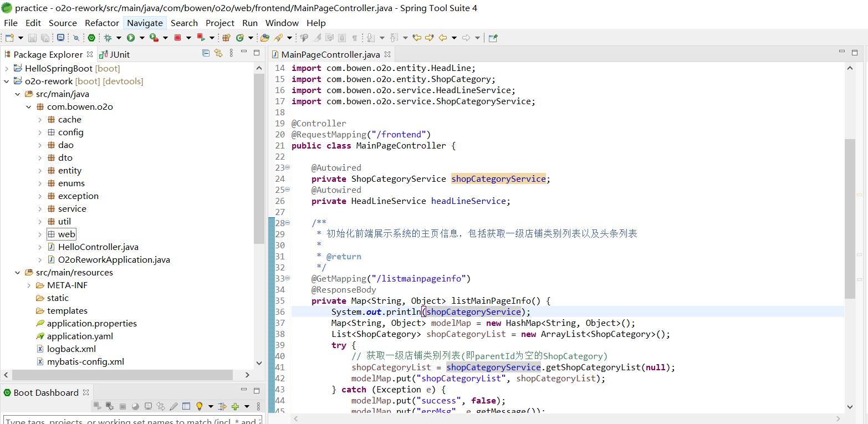Toggle Skip All Breakpoints
Viewport: 868px width, 424px height.
(x=76, y=38)
